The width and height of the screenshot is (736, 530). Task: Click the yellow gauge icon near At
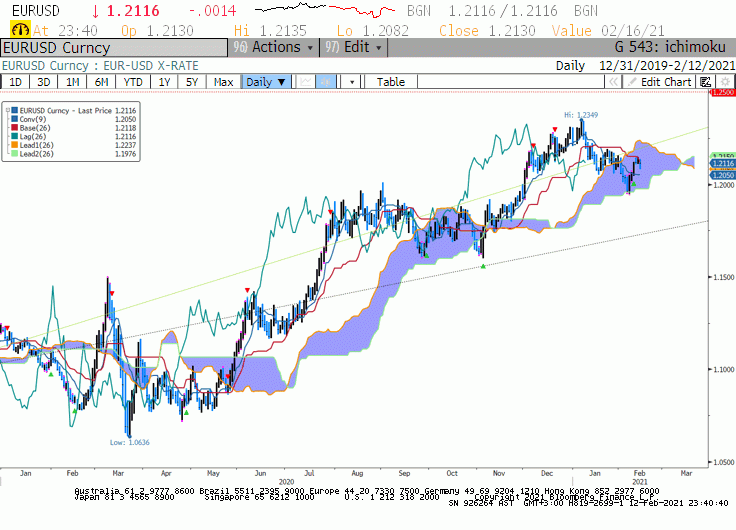(x=20, y=30)
